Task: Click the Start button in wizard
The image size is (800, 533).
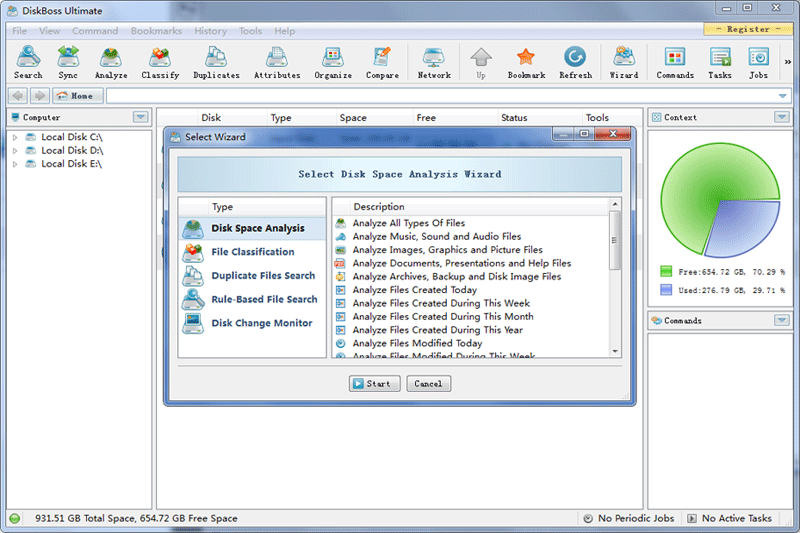Action: tap(375, 384)
